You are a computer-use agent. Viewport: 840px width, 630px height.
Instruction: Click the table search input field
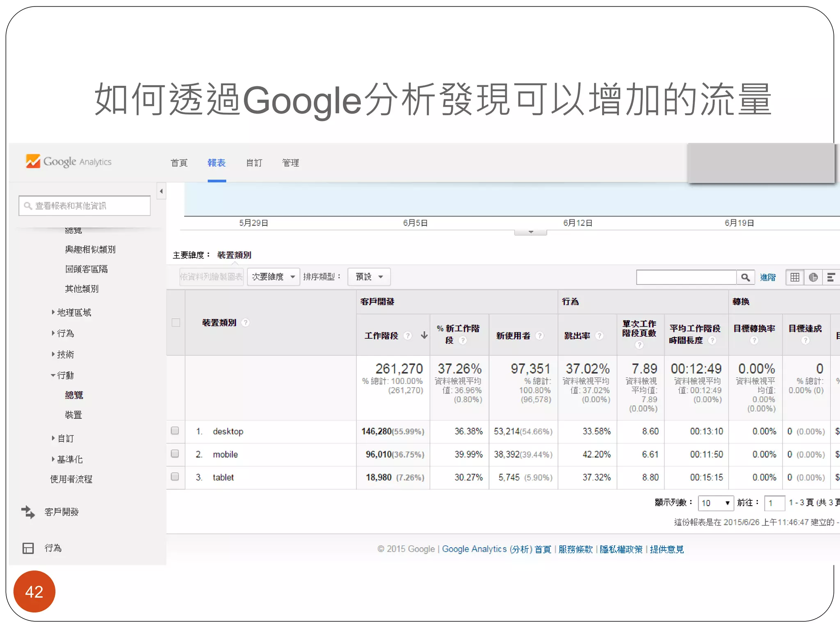[x=686, y=277]
